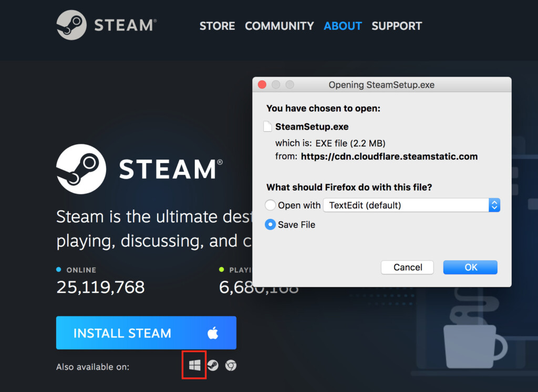
Task: Click the SteamSetup.exe file icon in dialog
Action: tap(267, 126)
